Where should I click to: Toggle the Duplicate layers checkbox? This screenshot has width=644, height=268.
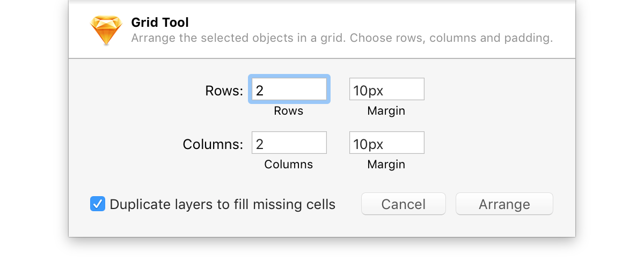(x=98, y=204)
